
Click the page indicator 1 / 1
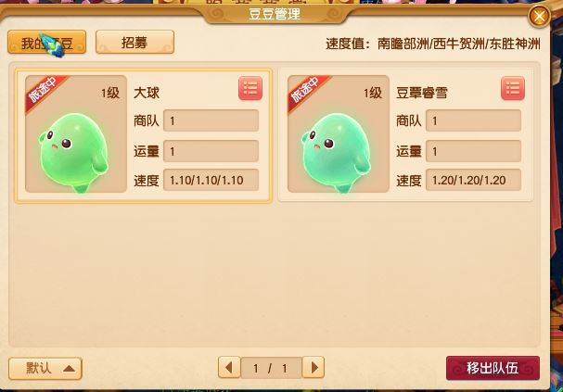[x=271, y=368]
